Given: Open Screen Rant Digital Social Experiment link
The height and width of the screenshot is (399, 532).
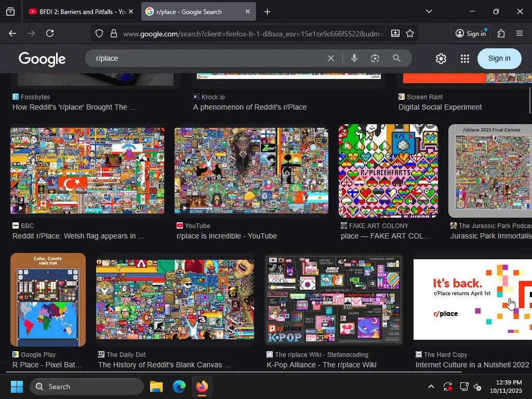Looking at the screenshot, I should [440, 107].
